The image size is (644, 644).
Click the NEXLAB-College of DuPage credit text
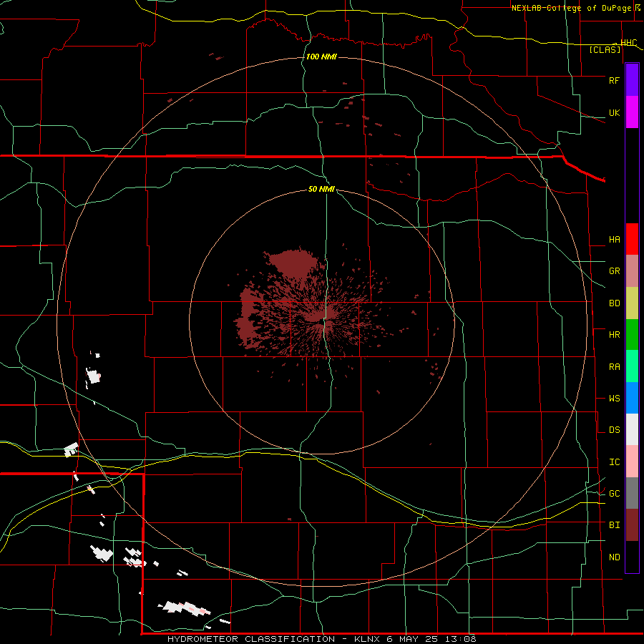[x=572, y=8]
